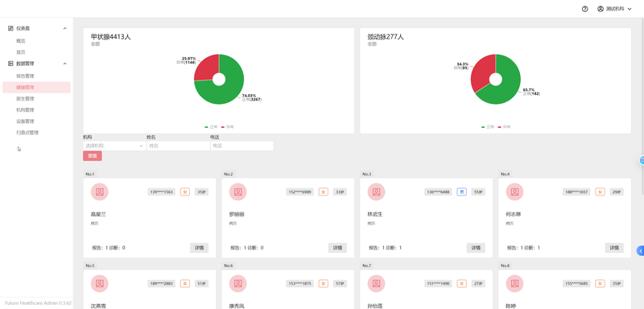Toggle 异常 legend in 甲状腺 chart
Screen dimensions: 644x309
pos(227,127)
